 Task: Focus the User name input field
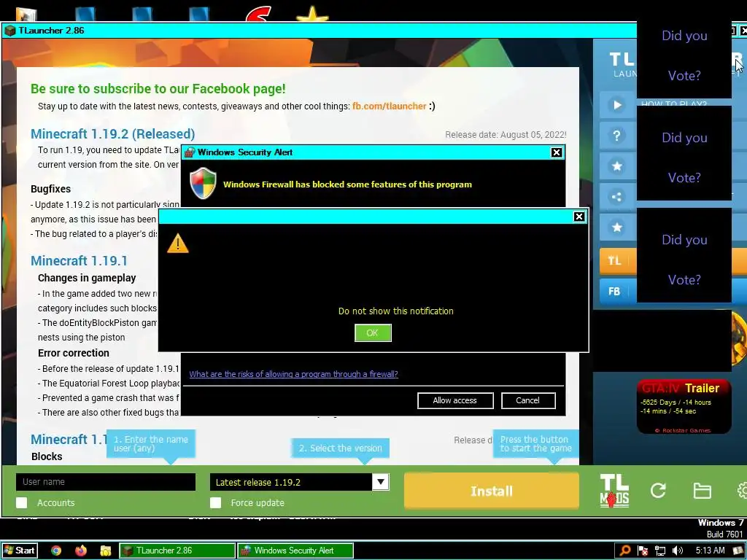point(106,482)
